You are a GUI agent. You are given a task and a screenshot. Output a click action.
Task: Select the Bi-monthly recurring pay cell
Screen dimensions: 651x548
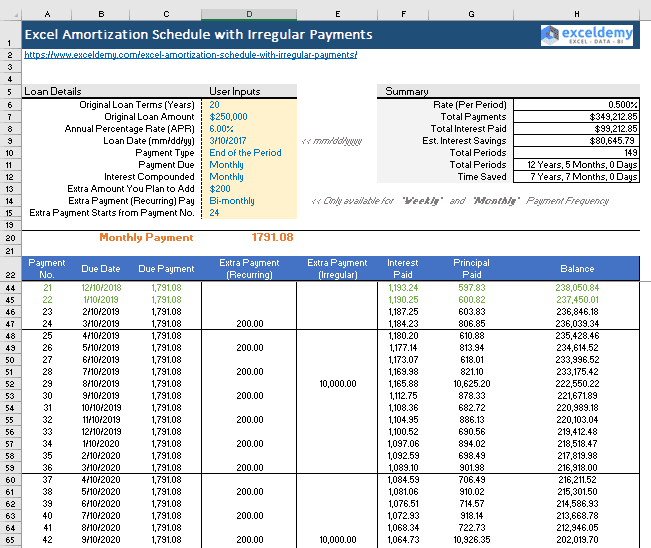[249, 201]
